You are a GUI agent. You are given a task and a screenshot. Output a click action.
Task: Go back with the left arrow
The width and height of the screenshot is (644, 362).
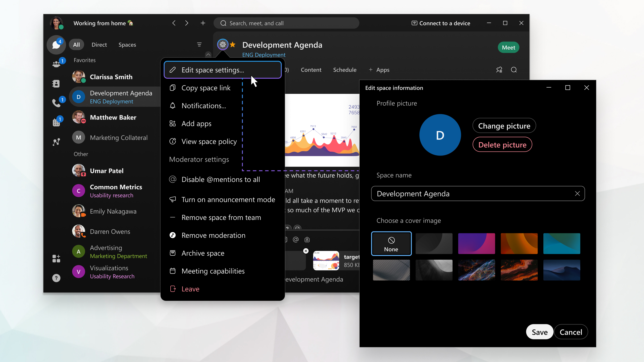(174, 23)
